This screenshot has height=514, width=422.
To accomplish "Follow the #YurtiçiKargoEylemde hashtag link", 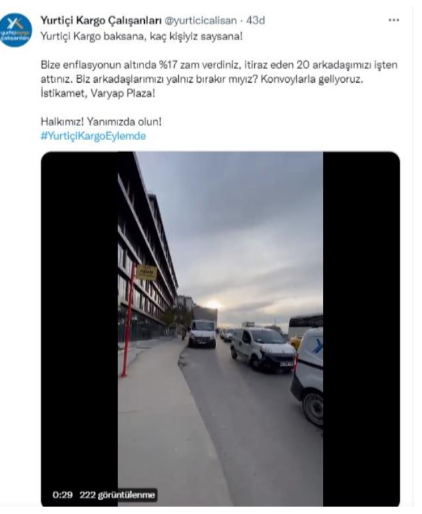I will tap(93, 136).
